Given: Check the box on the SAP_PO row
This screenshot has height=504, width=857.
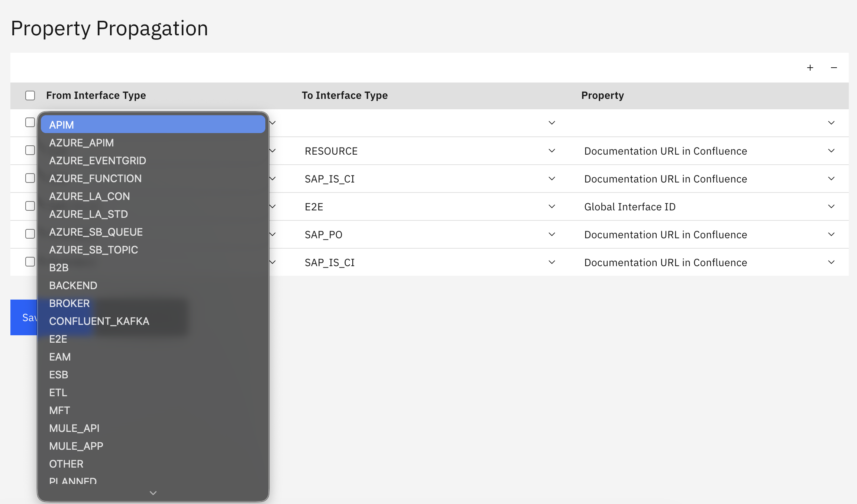Looking at the screenshot, I should [30, 234].
